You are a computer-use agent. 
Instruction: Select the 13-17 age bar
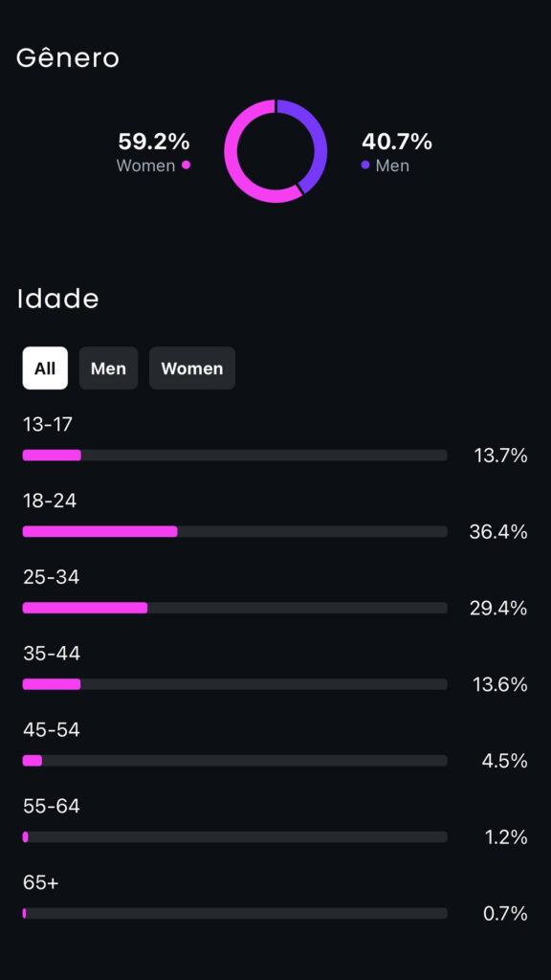click(x=235, y=455)
